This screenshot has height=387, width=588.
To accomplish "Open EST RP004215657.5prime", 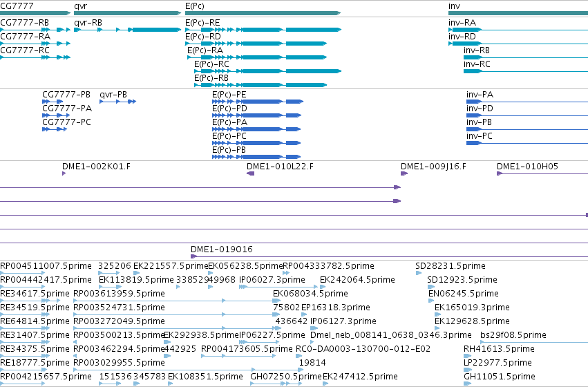I will click(46, 377).
